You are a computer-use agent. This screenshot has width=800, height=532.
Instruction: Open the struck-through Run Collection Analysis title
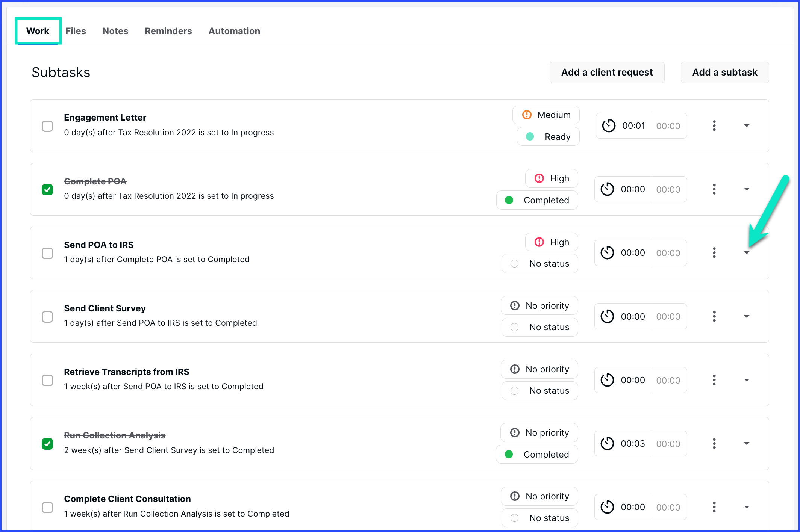tap(115, 435)
